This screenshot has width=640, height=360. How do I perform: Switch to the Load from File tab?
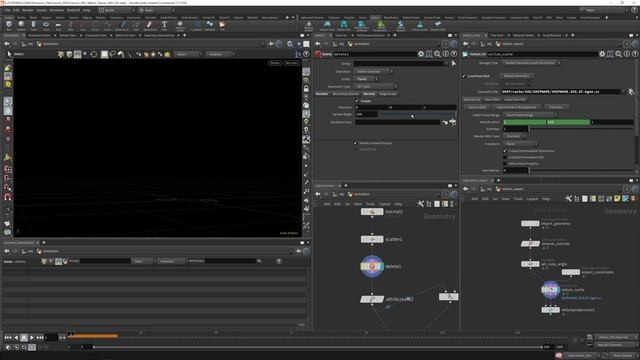(515, 100)
